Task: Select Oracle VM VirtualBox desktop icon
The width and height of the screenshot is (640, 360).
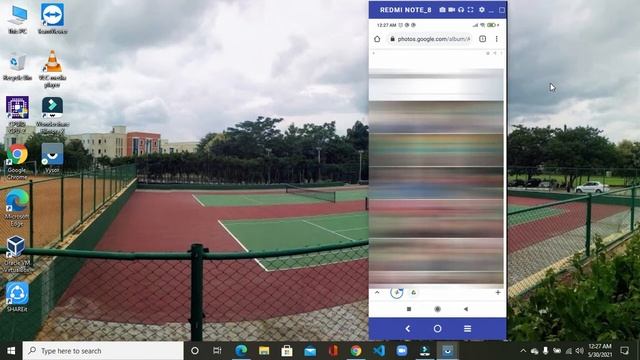Action: coord(17,255)
